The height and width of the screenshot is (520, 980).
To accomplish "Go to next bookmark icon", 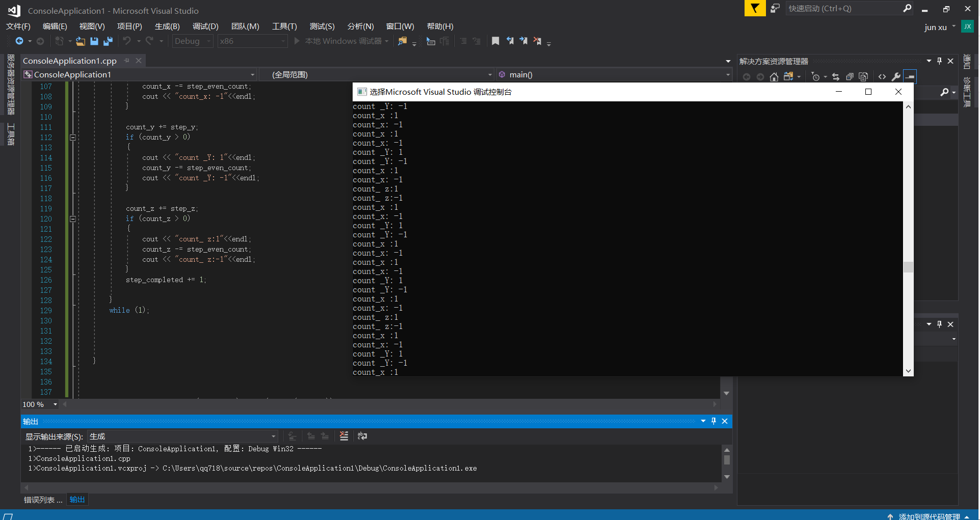I will (523, 41).
